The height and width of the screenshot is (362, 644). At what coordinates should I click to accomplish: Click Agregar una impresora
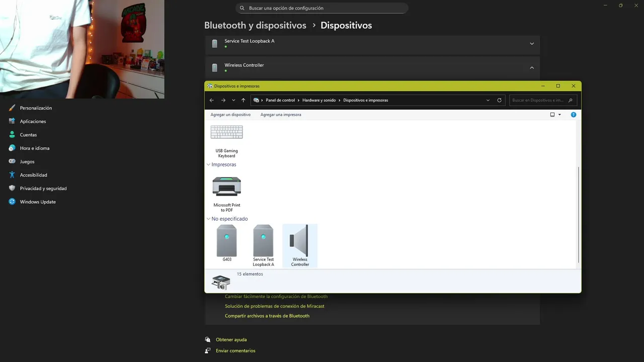click(281, 115)
